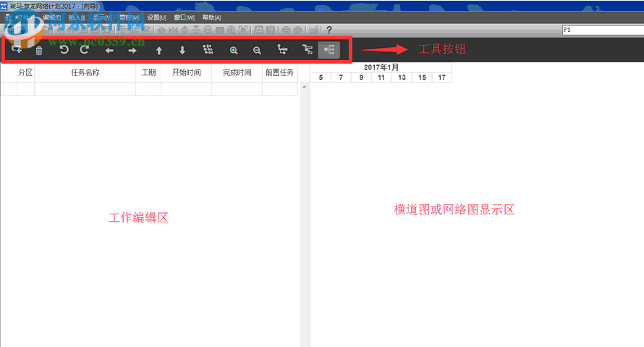Click the FS input field

[x=603, y=30]
